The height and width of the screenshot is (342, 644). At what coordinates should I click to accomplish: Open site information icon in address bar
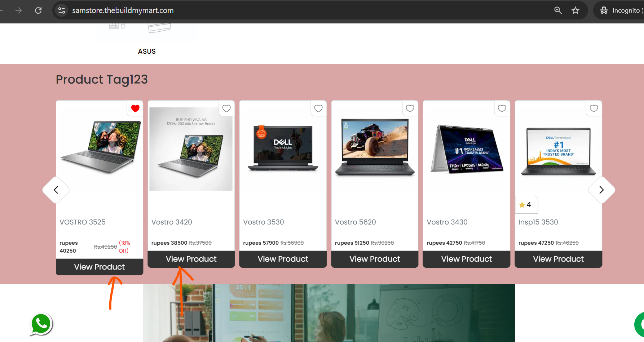coord(62,10)
